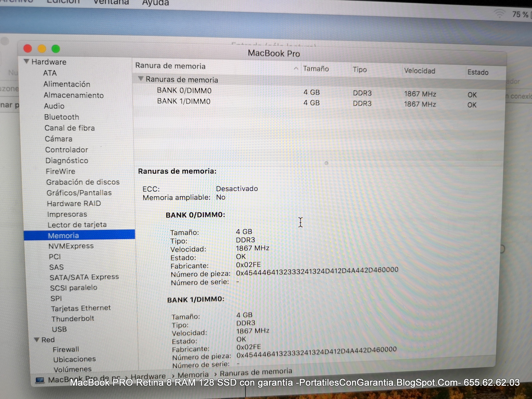Screen dimensions: 532x399
Task: Select SCSI paralelo in the sidebar
Action: pos(73,288)
